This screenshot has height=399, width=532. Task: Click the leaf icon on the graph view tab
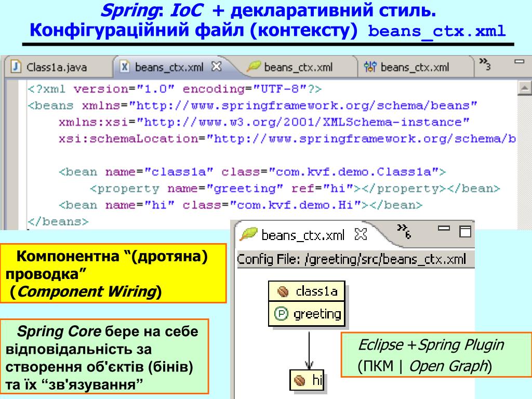[x=248, y=234]
